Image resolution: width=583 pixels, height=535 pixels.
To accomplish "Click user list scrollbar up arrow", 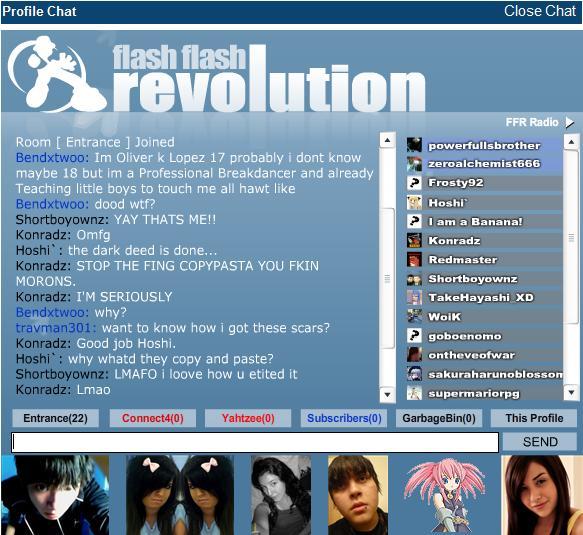I will 571,142.
